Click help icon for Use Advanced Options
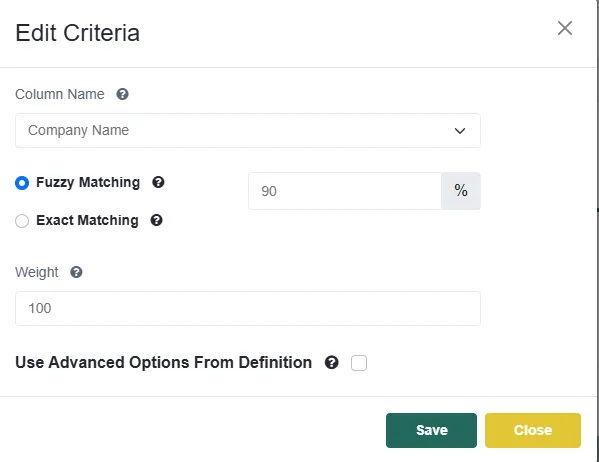Screen dimensions: 599x462 click(332, 362)
